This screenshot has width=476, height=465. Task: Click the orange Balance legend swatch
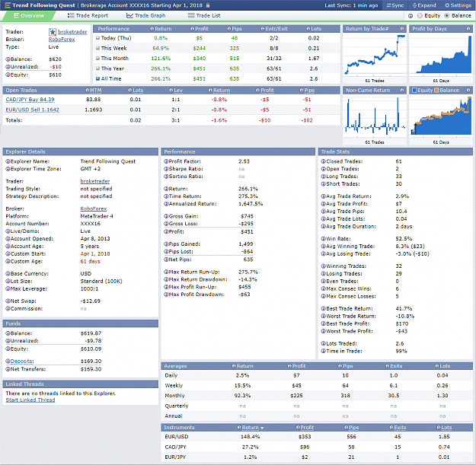[437, 90]
